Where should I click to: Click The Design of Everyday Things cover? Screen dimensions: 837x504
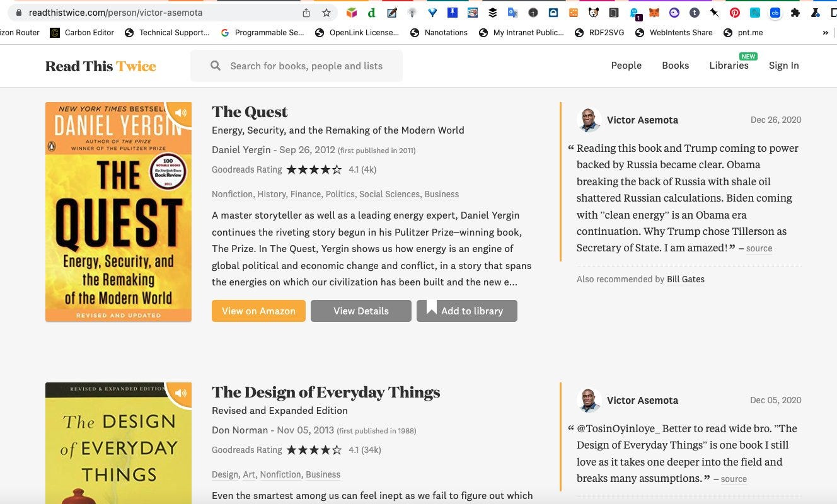coord(118,443)
